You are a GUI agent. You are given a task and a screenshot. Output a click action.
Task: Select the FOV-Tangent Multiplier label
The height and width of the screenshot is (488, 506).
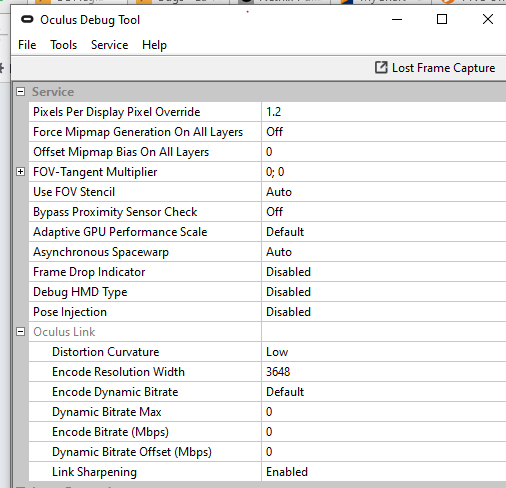pyautogui.click(x=95, y=172)
